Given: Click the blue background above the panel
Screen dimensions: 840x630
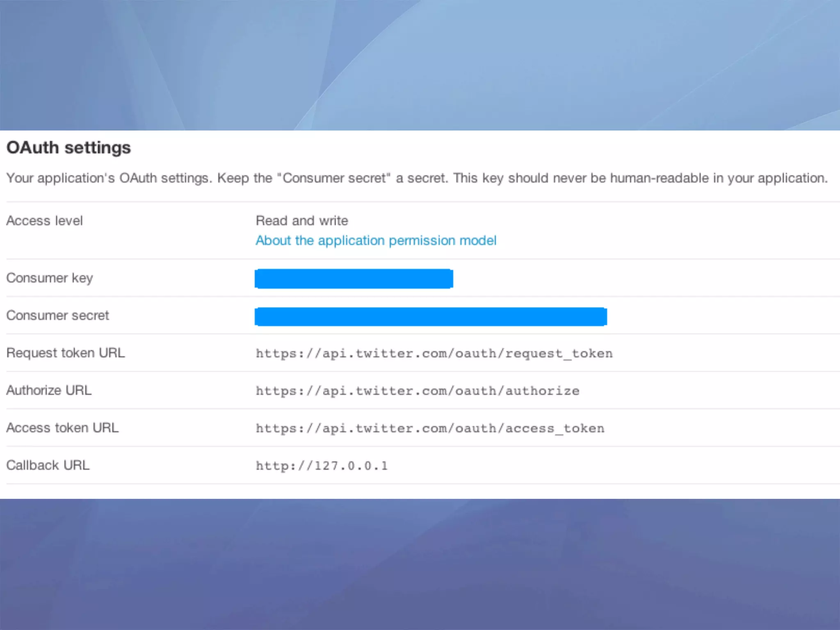Looking at the screenshot, I should (x=420, y=62).
